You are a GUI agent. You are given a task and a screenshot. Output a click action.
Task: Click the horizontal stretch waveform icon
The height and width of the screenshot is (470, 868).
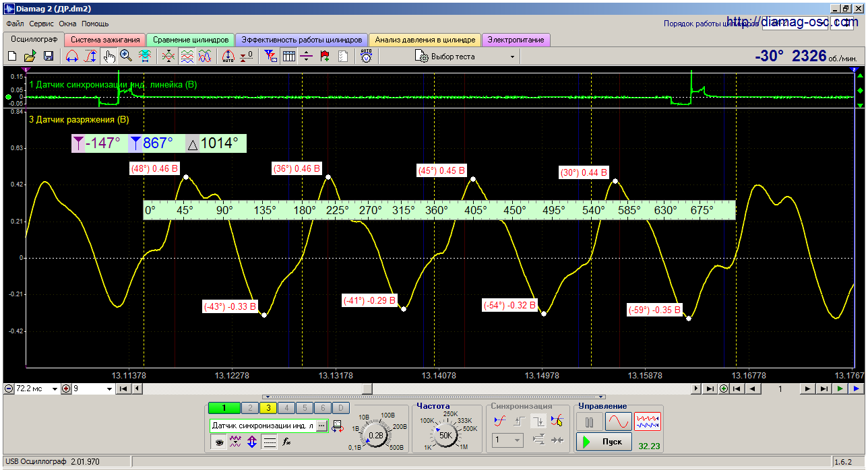pos(72,57)
